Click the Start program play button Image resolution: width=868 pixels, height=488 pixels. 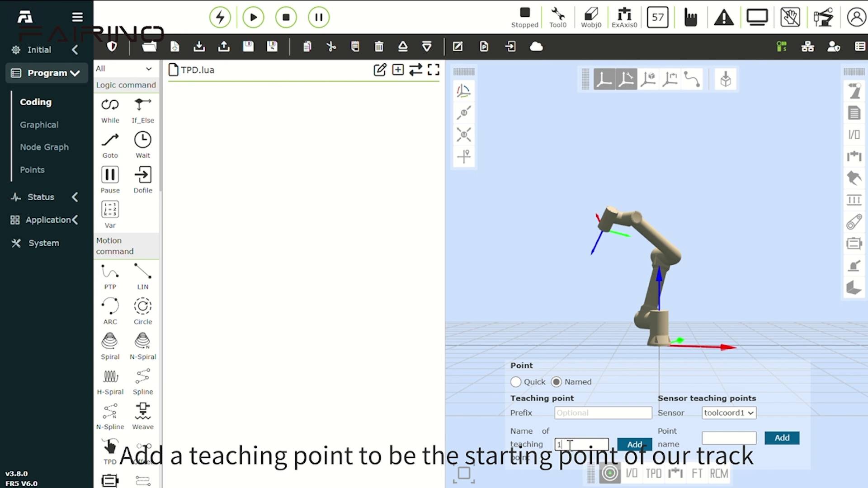point(253,18)
